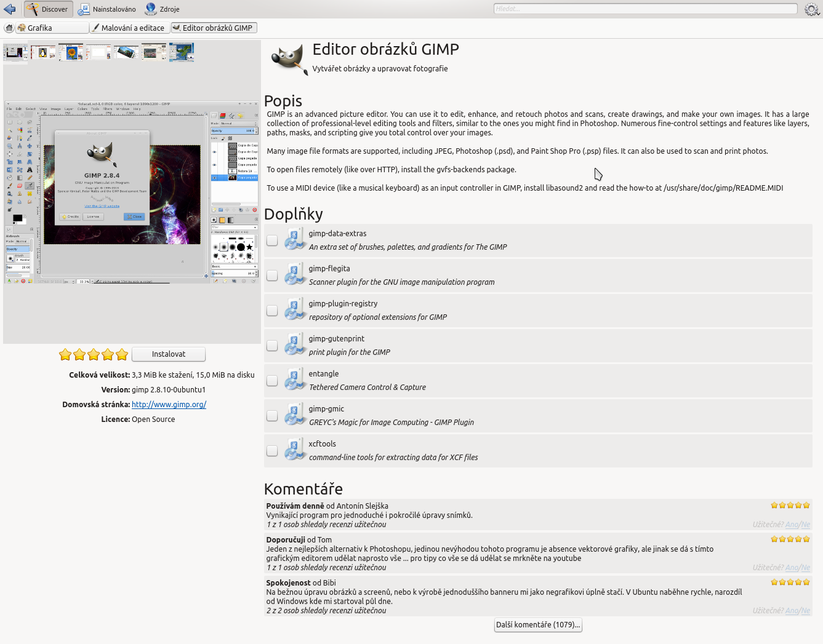This screenshot has height=644, width=823.
Task: Open the Zdroje tab
Action: [163, 9]
